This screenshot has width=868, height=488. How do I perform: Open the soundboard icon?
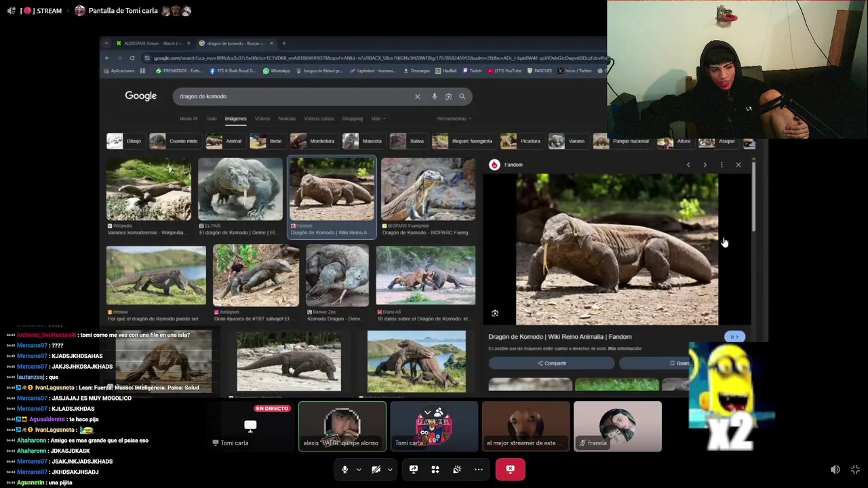pyautogui.click(x=457, y=469)
